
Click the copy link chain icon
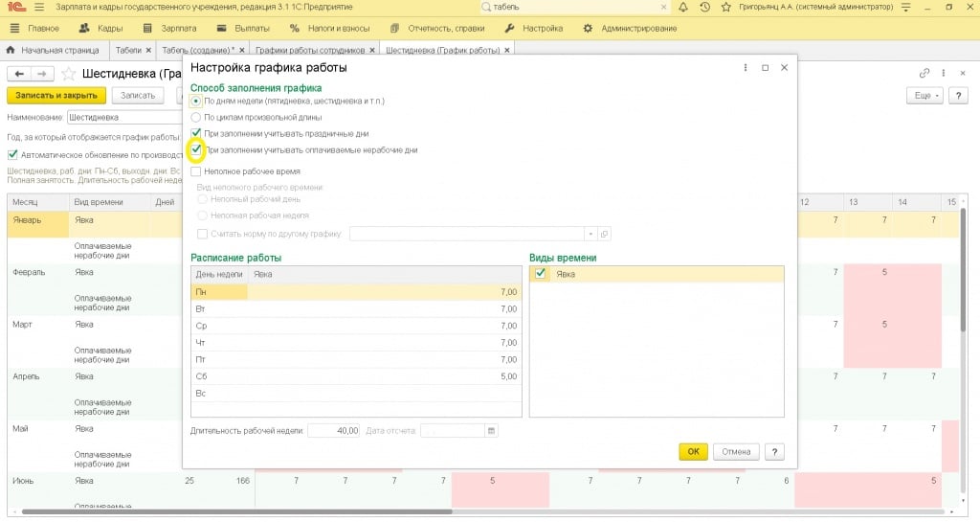tap(924, 73)
